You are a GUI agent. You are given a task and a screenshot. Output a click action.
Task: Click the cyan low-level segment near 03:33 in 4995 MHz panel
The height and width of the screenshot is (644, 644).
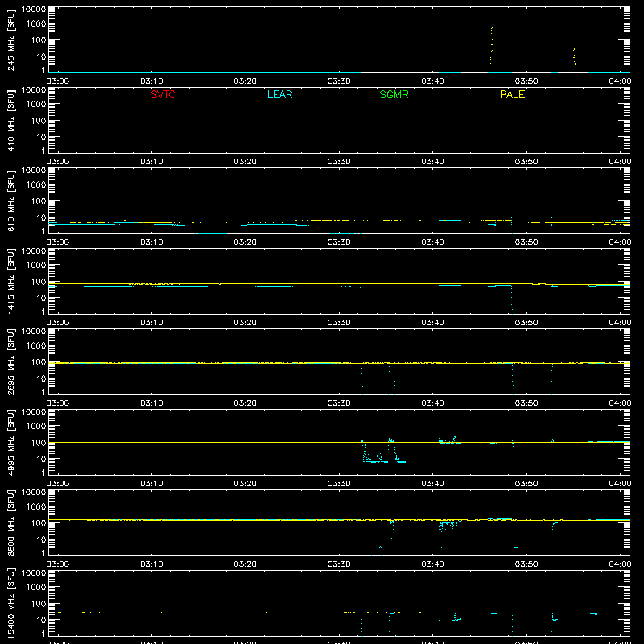[375, 462]
